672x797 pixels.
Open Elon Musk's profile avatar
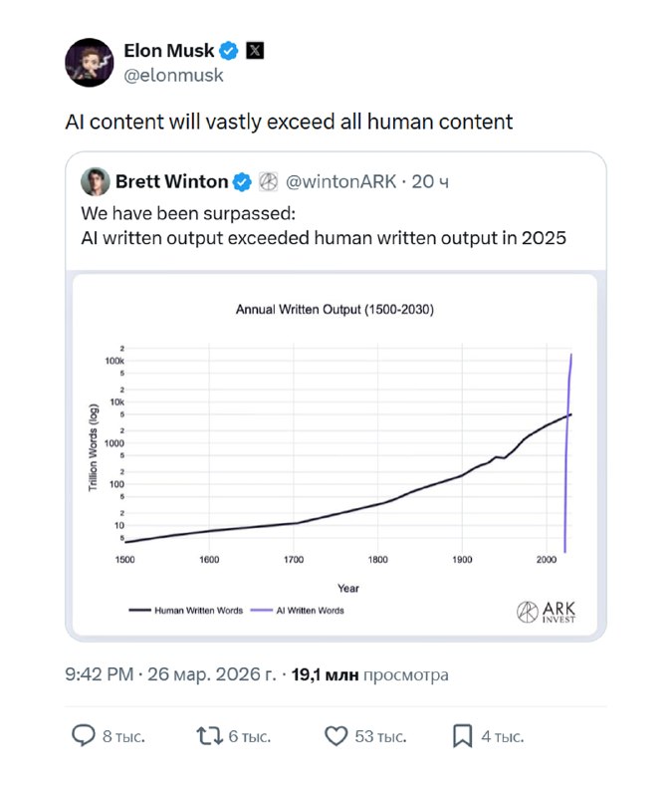[x=90, y=63]
